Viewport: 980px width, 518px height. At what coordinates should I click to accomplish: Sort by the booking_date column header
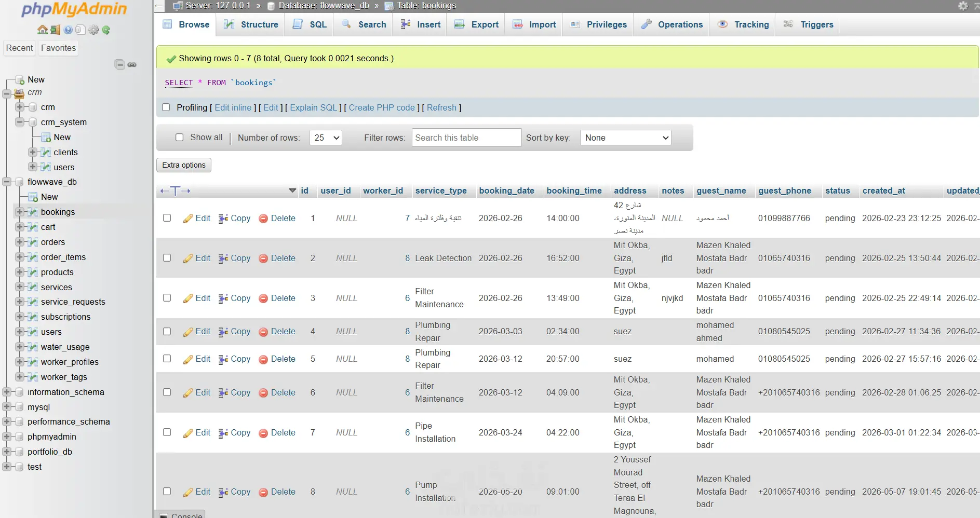click(507, 191)
